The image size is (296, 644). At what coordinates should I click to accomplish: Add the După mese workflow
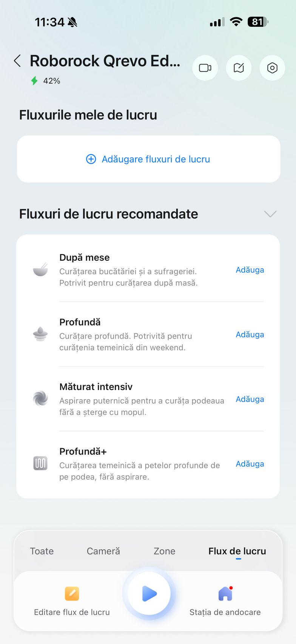[x=250, y=270]
